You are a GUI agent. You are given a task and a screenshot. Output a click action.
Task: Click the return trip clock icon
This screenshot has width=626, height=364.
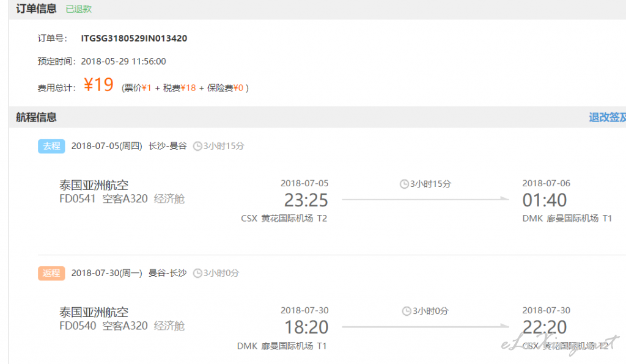197,273
